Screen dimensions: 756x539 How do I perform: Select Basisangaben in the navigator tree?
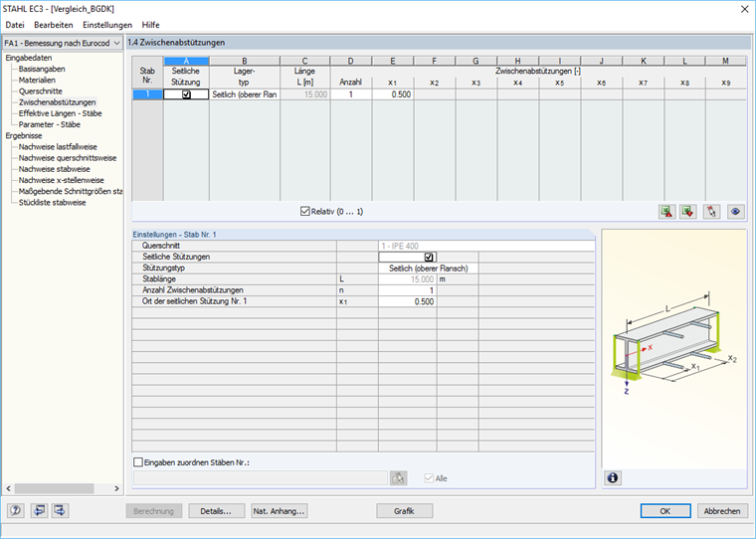coord(42,69)
